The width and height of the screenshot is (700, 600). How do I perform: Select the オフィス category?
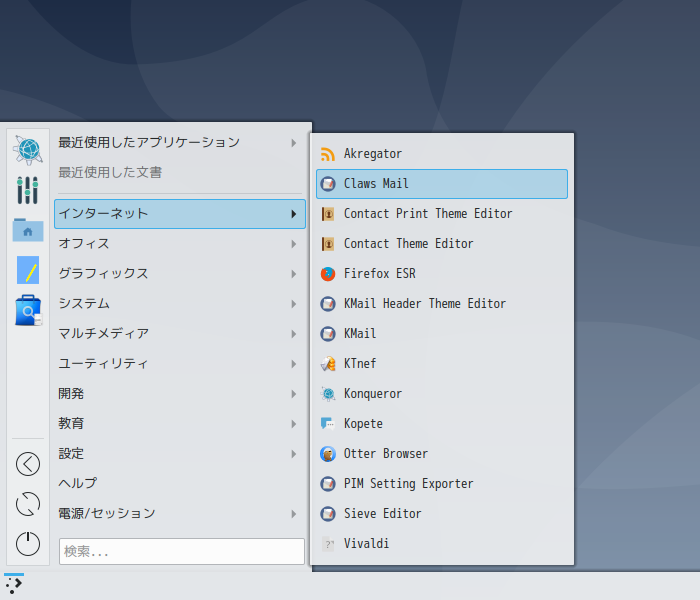pyautogui.click(x=180, y=244)
